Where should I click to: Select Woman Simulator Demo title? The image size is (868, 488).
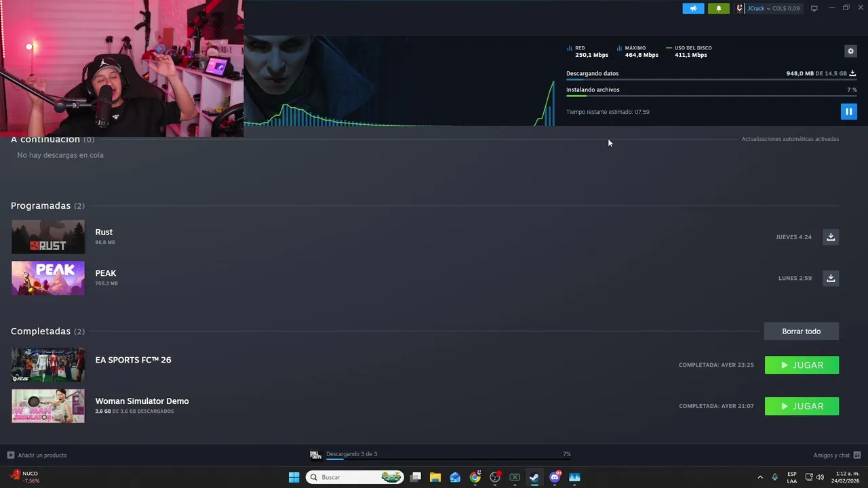click(142, 401)
